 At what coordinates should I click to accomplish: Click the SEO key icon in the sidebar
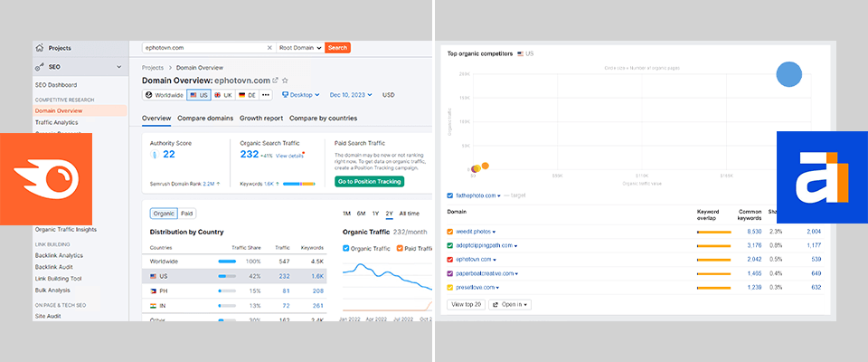[39, 67]
